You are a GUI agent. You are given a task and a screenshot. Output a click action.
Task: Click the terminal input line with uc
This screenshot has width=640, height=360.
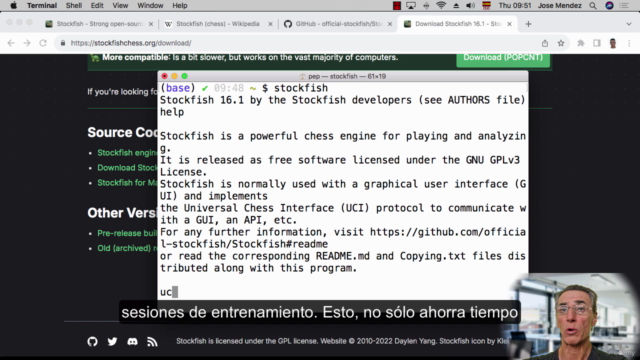(342, 292)
